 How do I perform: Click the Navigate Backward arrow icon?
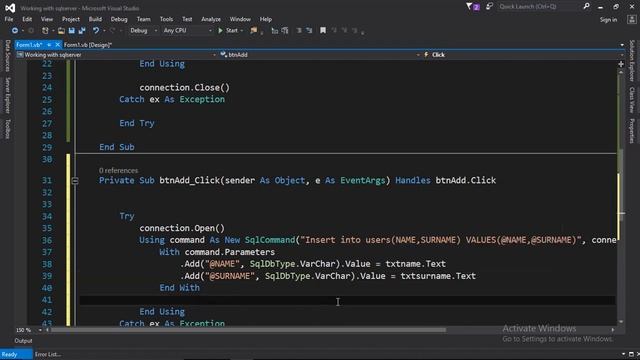15,31
